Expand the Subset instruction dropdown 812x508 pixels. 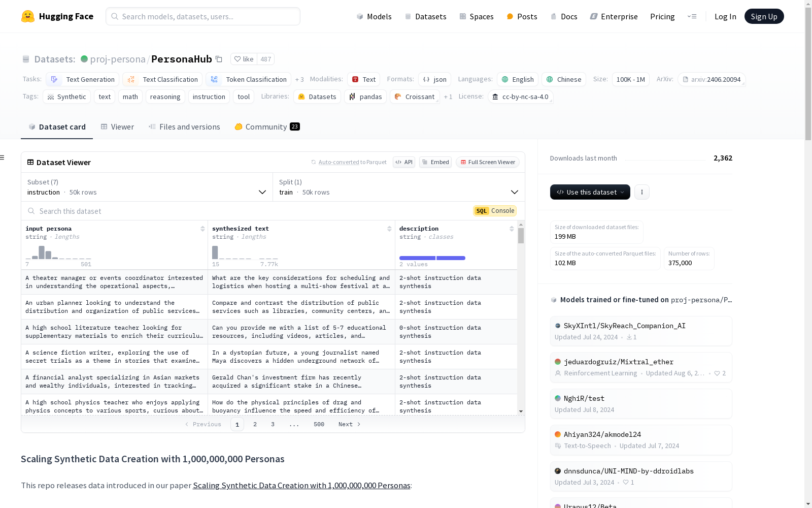click(147, 187)
